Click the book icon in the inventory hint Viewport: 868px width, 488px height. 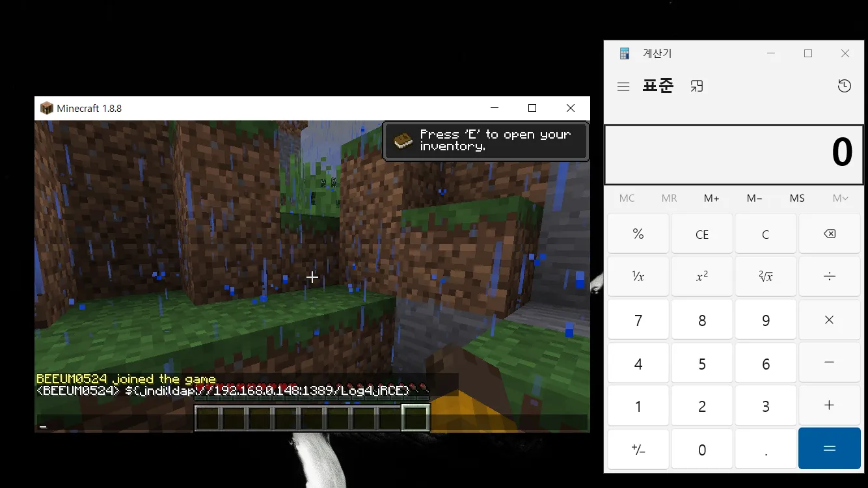pos(403,141)
